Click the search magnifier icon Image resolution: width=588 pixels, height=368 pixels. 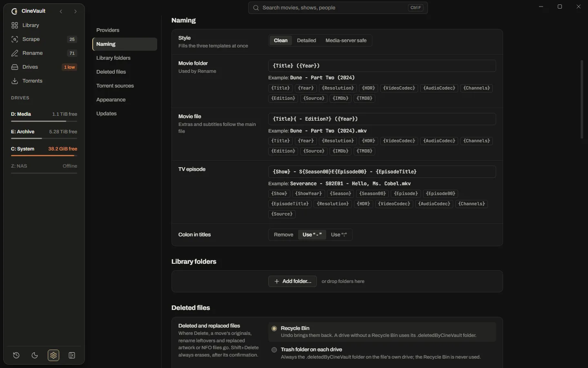pos(256,8)
